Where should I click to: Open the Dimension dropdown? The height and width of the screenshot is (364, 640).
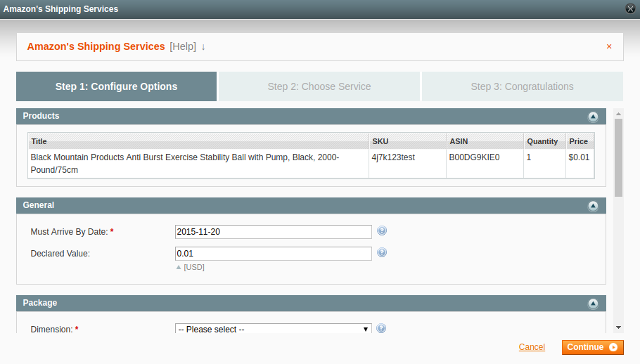pyautogui.click(x=274, y=329)
